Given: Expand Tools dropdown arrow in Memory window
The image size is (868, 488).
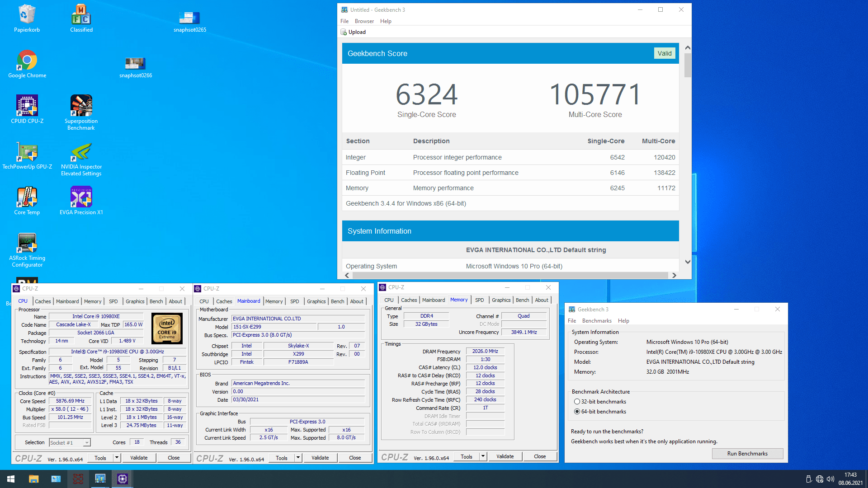Looking at the screenshot, I should (483, 456).
